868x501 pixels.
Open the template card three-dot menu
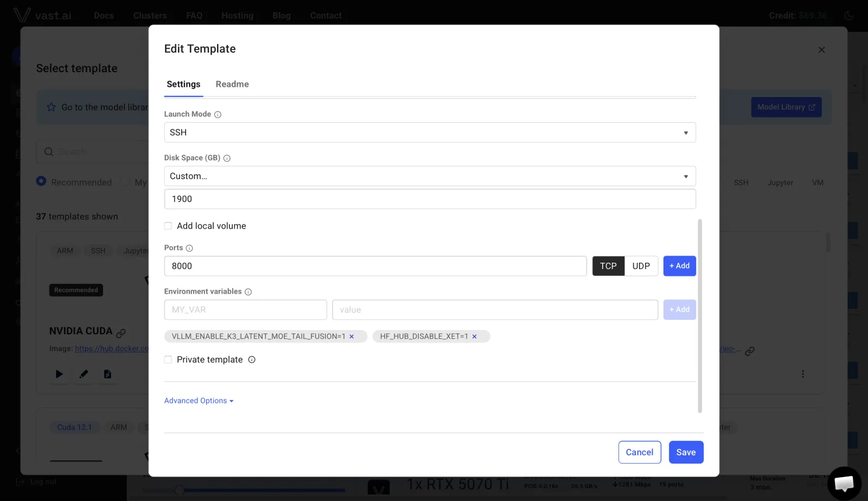(803, 374)
